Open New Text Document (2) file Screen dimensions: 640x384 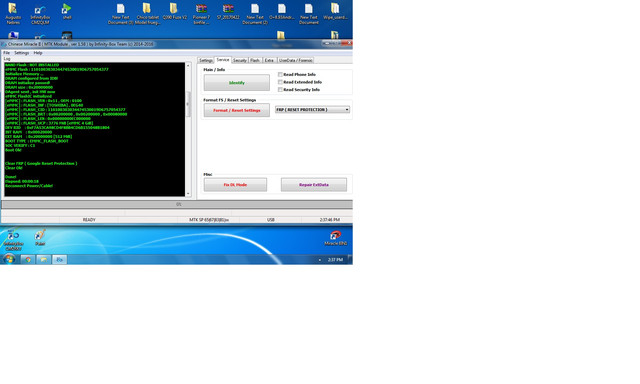(255, 14)
